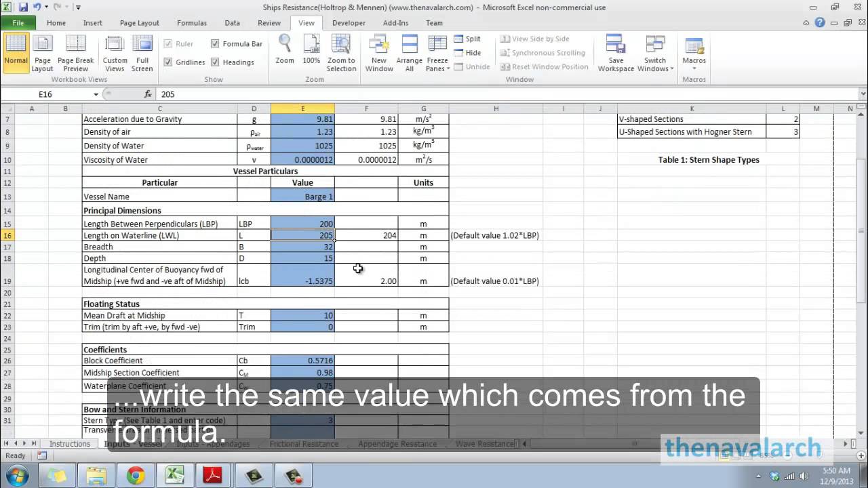This screenshot has height=488, width=868.
Task: Hide the current workbook window
Action: [x=467, y=53]
